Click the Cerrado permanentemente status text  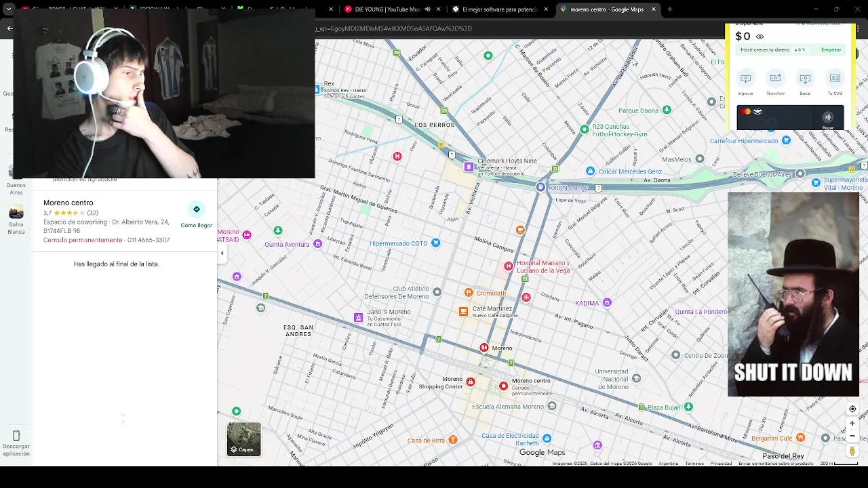(x=83, y=240)
